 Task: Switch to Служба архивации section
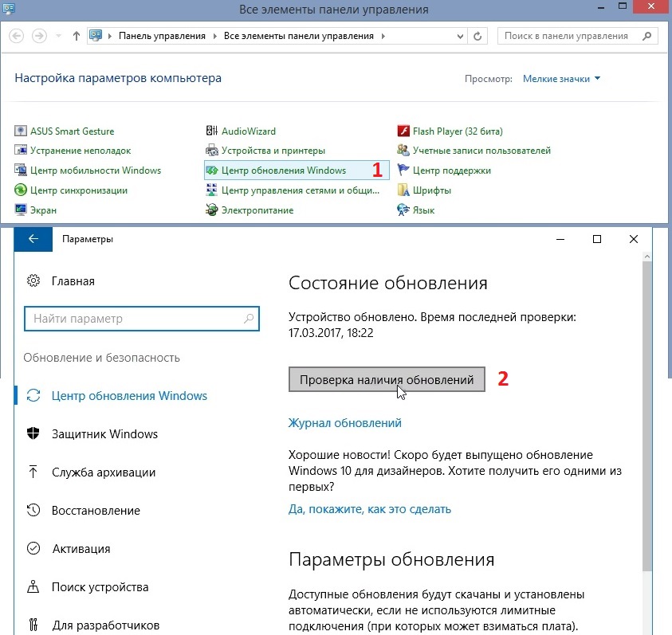click(x=104, y=472)
